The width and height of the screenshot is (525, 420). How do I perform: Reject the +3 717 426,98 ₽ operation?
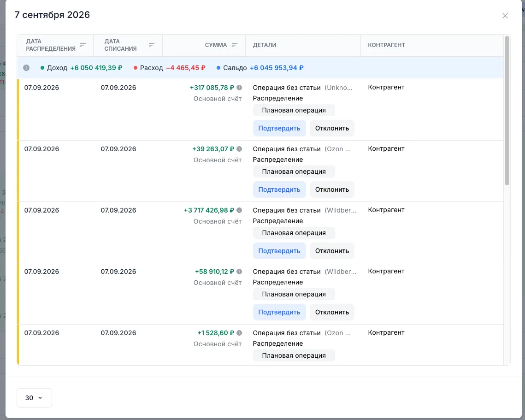coord(332,251)
